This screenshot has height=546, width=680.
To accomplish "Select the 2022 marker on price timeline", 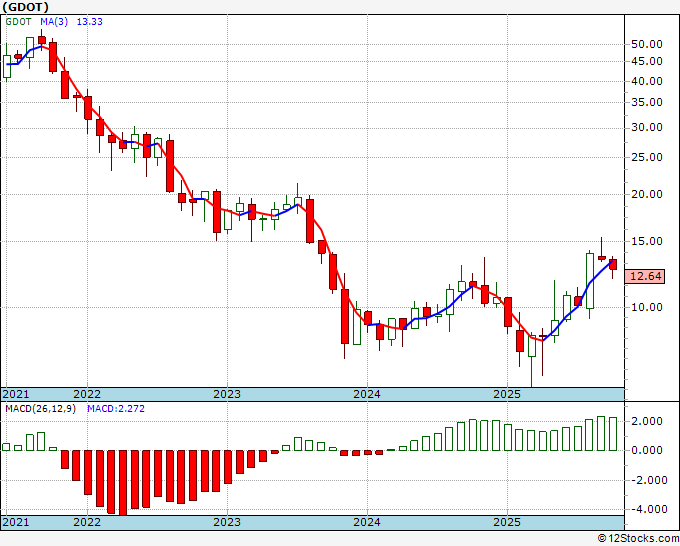I will (87, 394).
